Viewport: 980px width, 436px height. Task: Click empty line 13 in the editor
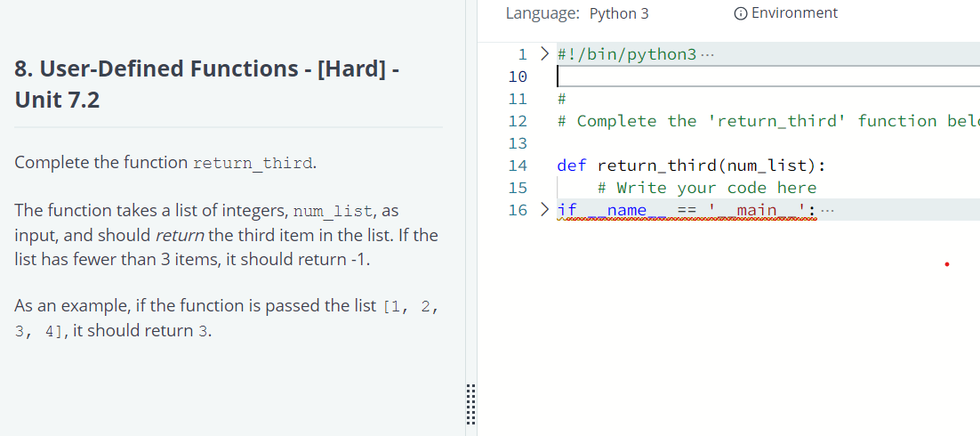pos(767,143)
